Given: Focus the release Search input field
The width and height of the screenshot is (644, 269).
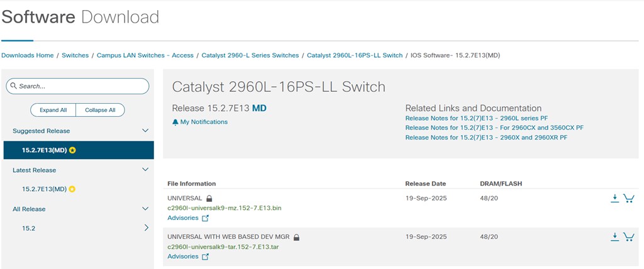Looking at the screenshot, I should (x=82, y=86).
